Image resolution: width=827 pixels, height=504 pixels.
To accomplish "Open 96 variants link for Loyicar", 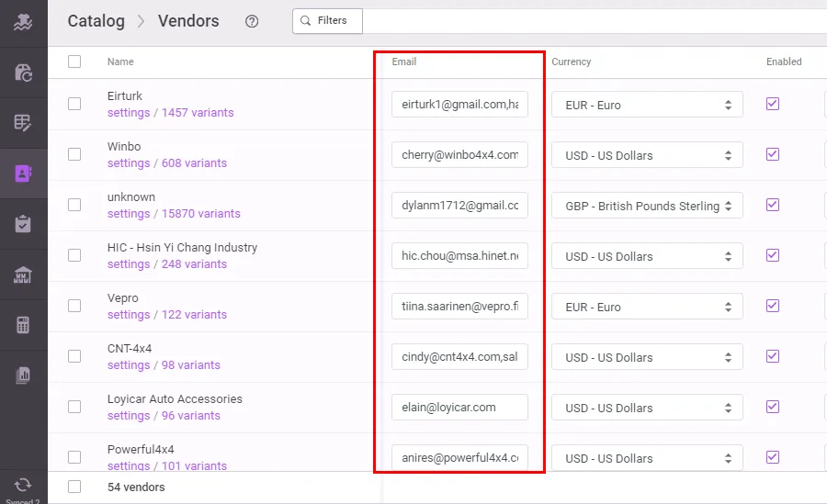I will (191, 416).
